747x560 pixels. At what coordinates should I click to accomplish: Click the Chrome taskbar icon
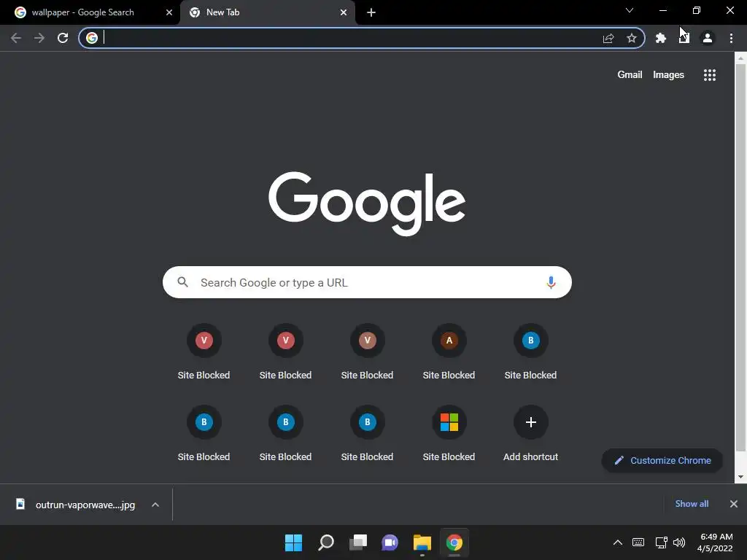(x=454, y=542)
